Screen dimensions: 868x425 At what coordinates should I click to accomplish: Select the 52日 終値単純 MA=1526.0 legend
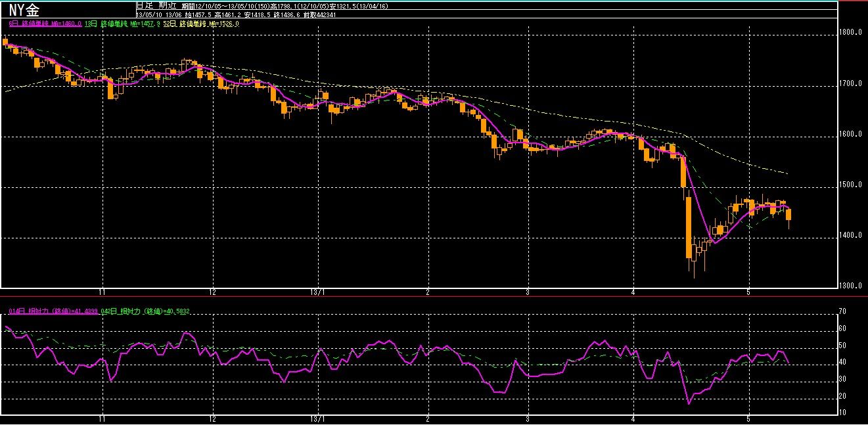pyautogui.click(x=202, y=24)
